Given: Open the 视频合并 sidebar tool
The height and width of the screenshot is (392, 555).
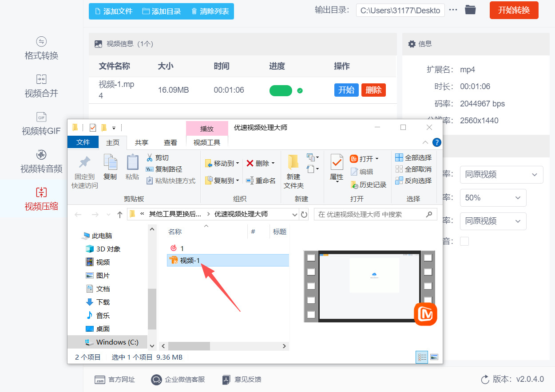Looking at the screenshot, I should coord(41,86).
